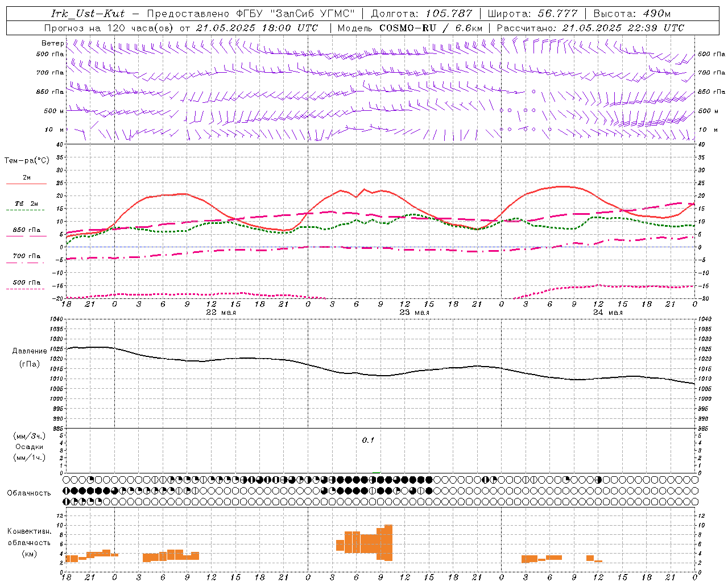
Task: Click the tallest orange convective cloud bar
Action: (x=388, y=543)
